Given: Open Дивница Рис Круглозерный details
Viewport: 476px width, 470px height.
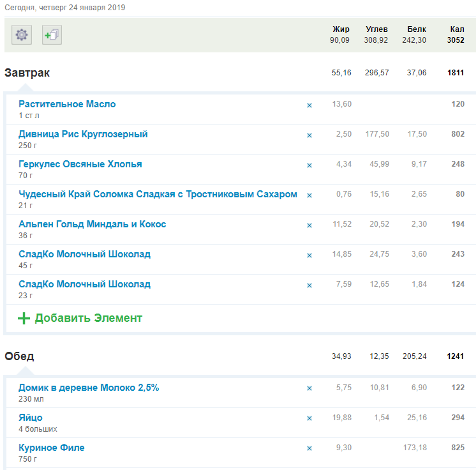Looking at the screenshot, I should click(x=83, y=134).
